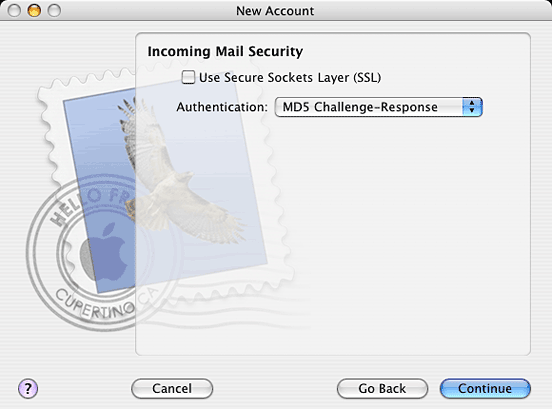The height and width of the screenshot is (409, 552).
Task: Open help with the purple question mark button
Action: pos(28,389)
